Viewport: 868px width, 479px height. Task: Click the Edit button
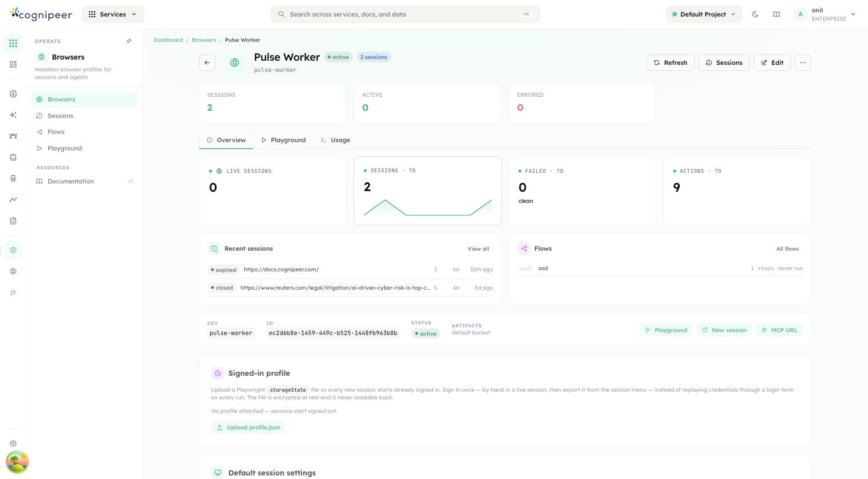[772, 63]
